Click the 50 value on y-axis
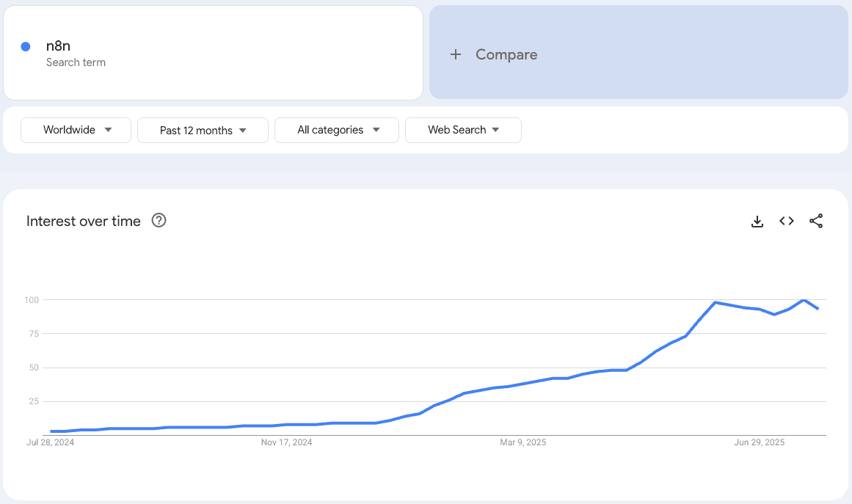Screen dimensions: 852x504 (33, 368)
